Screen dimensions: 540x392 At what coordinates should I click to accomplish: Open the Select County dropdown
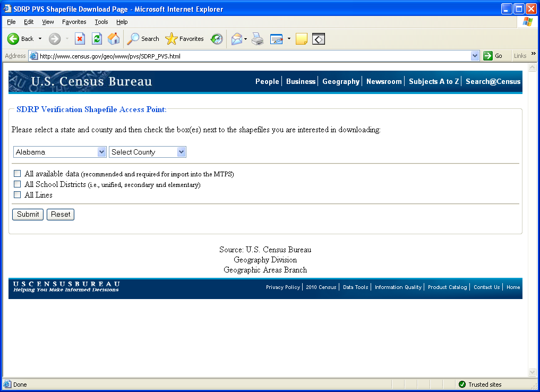coord(148,152)
